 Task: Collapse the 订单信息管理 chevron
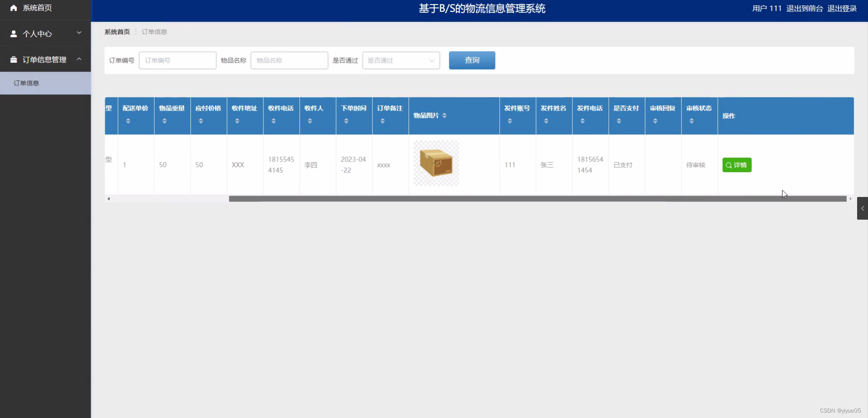tap(79, 59)
